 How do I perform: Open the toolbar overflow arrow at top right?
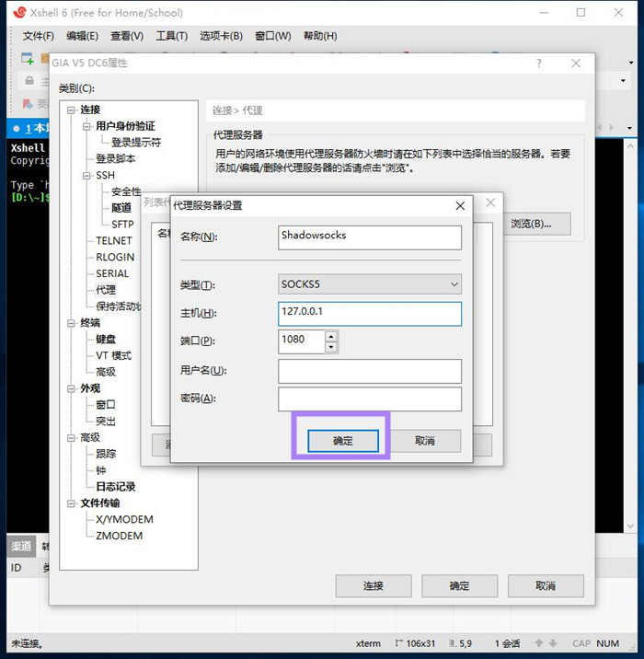[631, 63]
